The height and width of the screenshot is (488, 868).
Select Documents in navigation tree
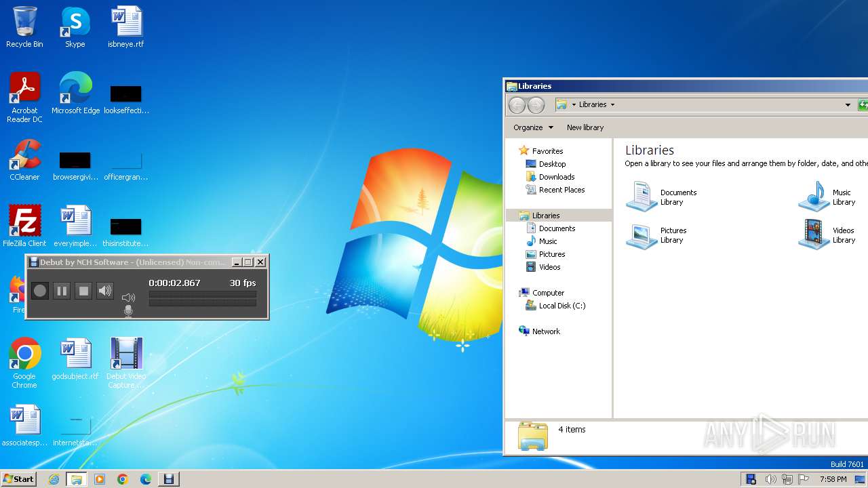pos(551,228)
